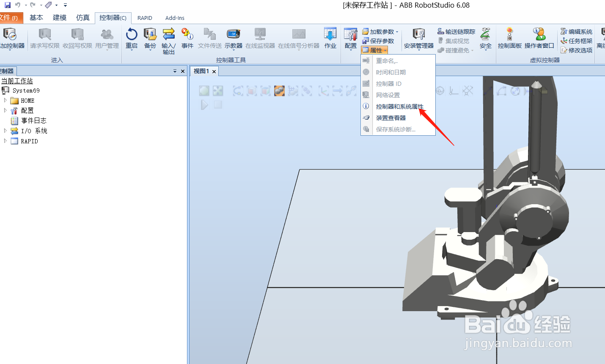Click the View All icon in view toolbar

click(204, 90)
